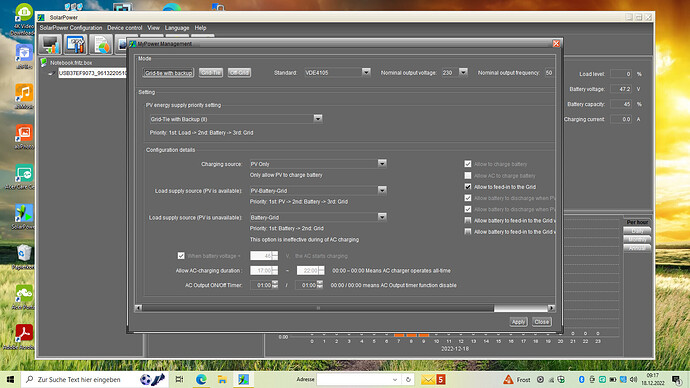The height and width of the screenshot is (388, 690).
Task: Click the Notebook.fritz.box computer icon in tree
Action: (44, 62)
